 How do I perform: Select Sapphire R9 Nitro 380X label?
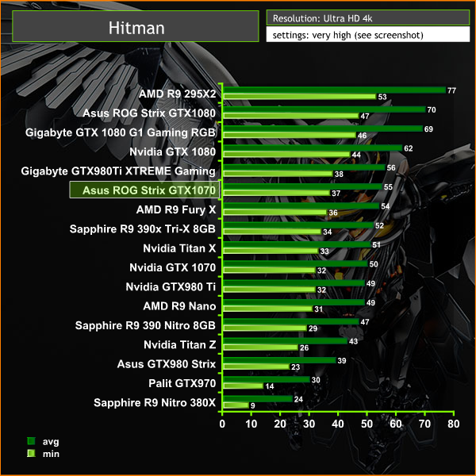coord(155,402)
